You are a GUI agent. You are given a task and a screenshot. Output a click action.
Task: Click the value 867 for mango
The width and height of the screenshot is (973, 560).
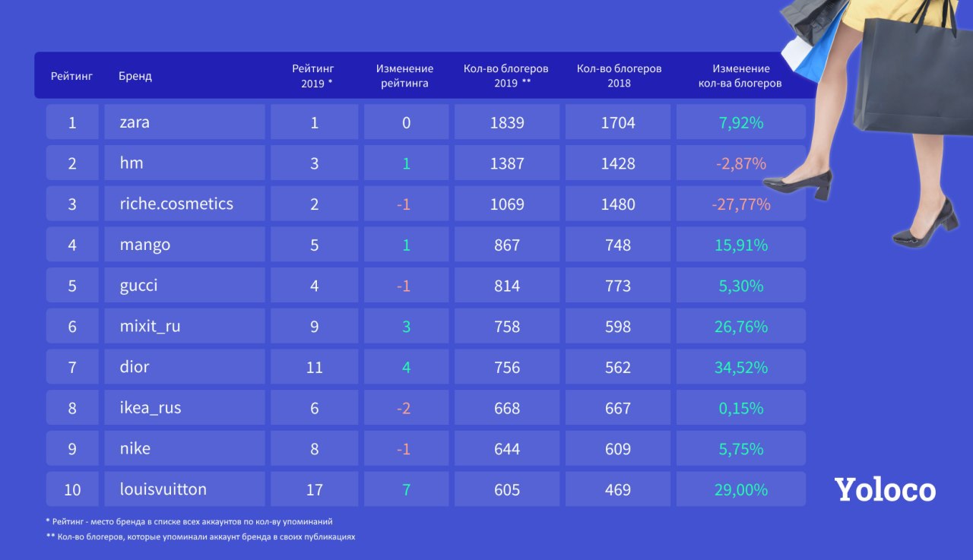(507, 245)
